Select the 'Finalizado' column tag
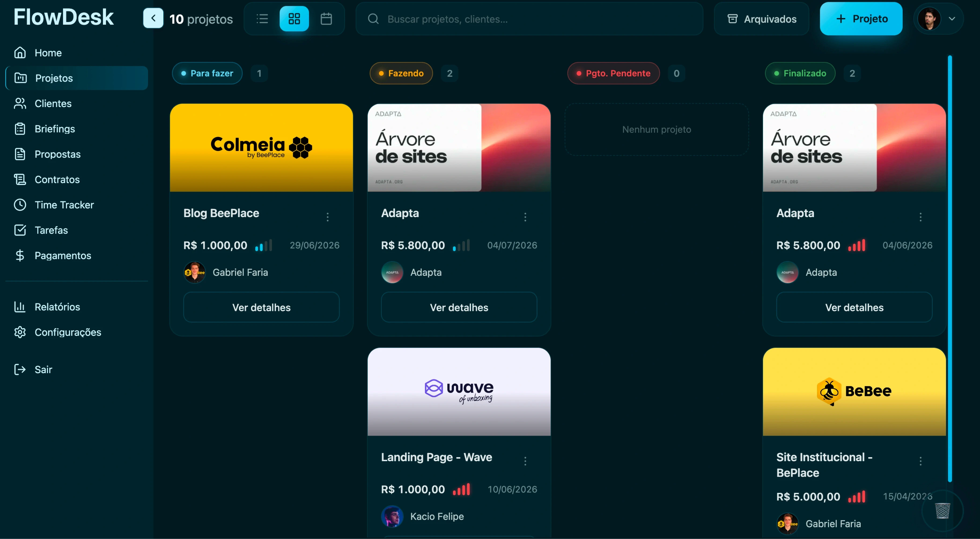Image resolution: width=980 pixels, height=539 pixels. (800, 73)
